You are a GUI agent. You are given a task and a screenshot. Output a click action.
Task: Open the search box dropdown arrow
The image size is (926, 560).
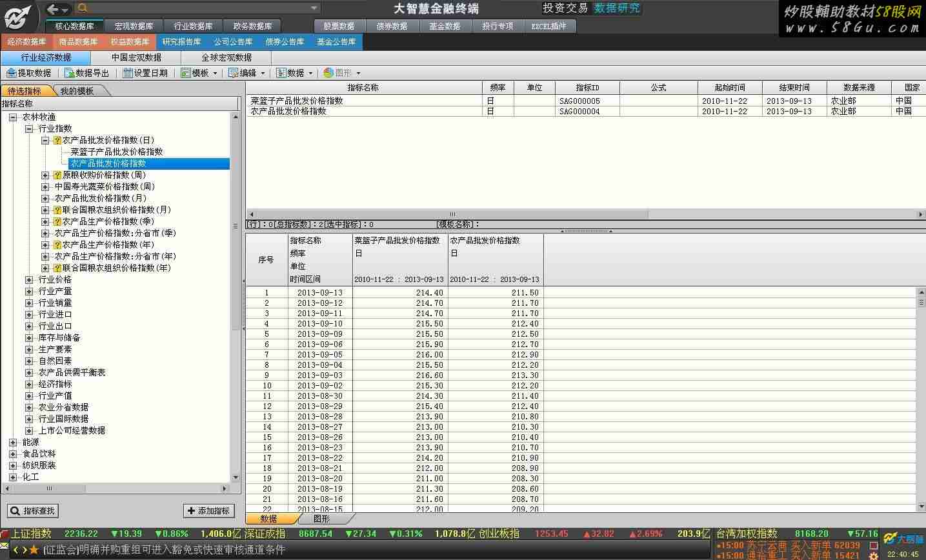click(x=314, y=8)
